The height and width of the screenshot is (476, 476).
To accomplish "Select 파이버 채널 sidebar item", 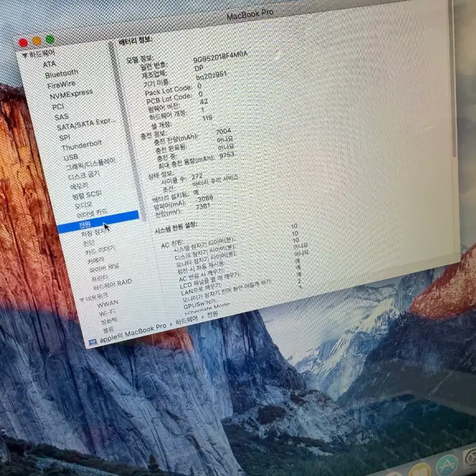I will tap(104, 268).
